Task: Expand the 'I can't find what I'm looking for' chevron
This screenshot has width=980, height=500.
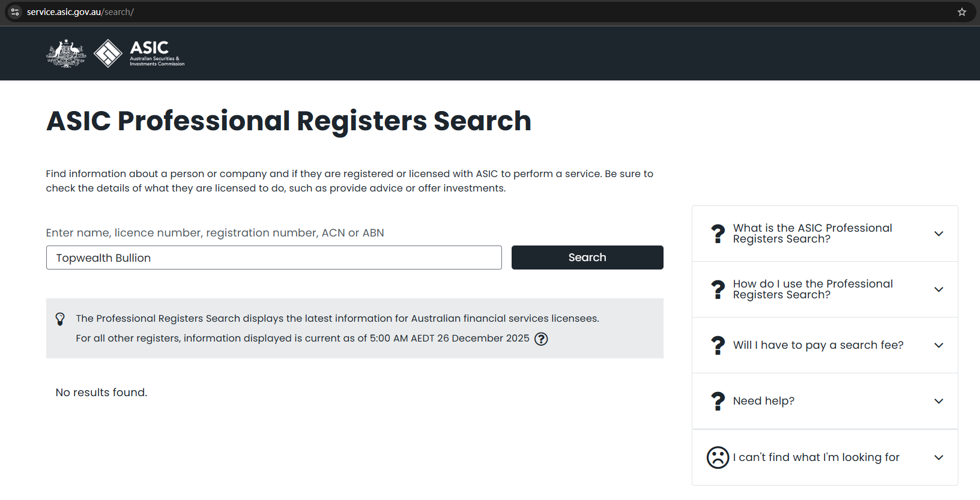Action: tap(939, 457)
